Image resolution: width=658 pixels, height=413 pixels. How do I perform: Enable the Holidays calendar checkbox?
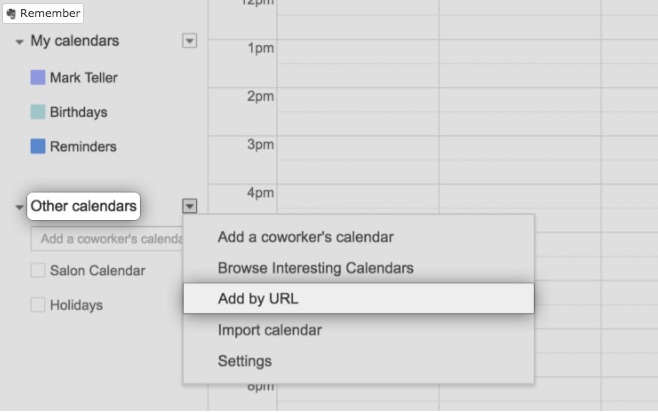(x=38, y=305)
